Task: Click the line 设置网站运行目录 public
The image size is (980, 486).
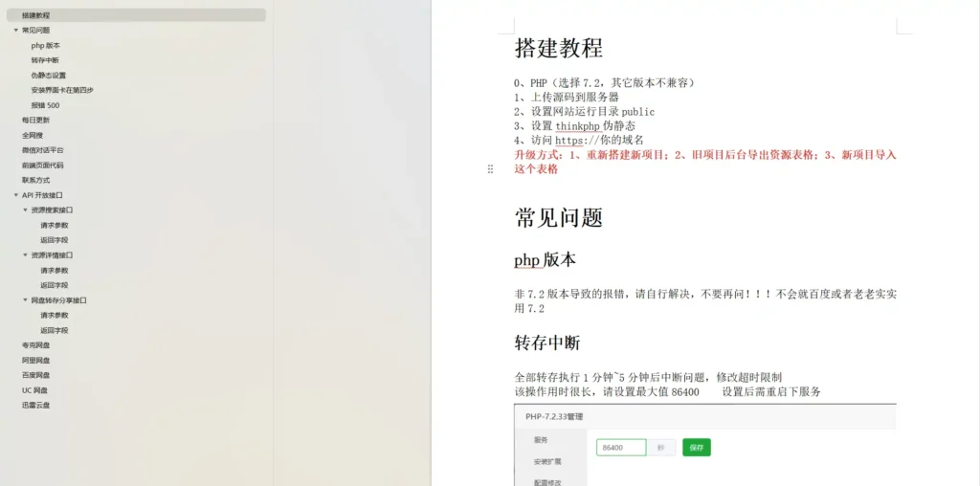Action: 585,111
